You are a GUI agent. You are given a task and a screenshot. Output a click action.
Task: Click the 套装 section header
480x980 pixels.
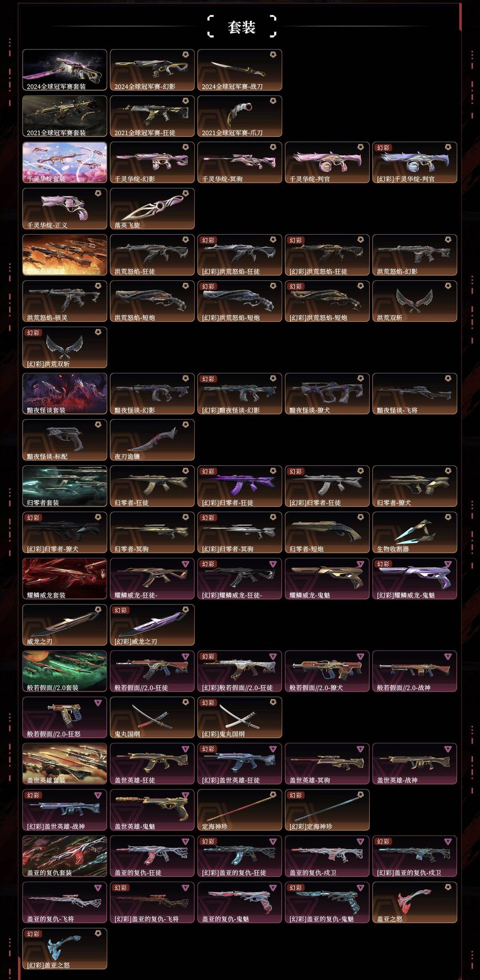[x=241, y=27]
